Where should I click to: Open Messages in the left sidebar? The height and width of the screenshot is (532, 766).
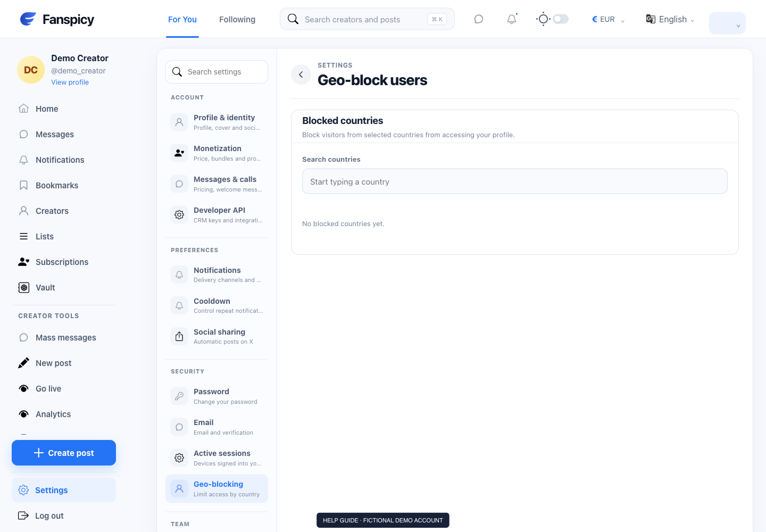(x=64, y=134)
